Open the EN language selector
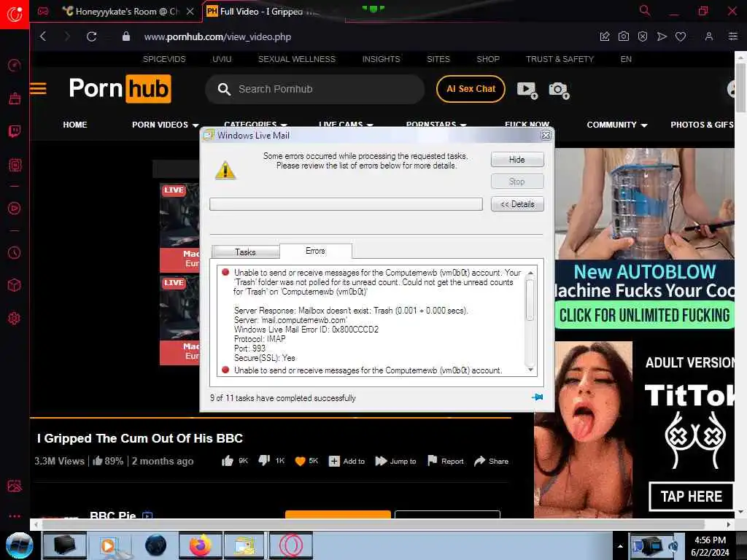Viewport: 747px width, 560px height. pos(626,59)
